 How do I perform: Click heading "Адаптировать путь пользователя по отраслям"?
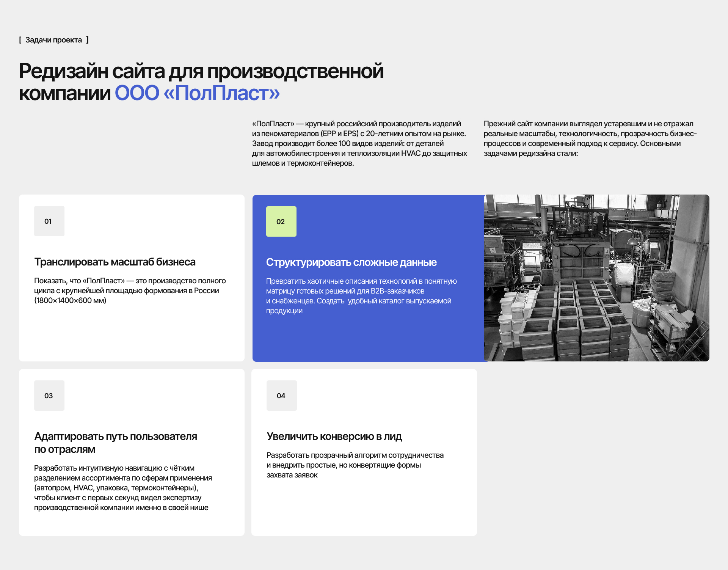tap(116, 443)
